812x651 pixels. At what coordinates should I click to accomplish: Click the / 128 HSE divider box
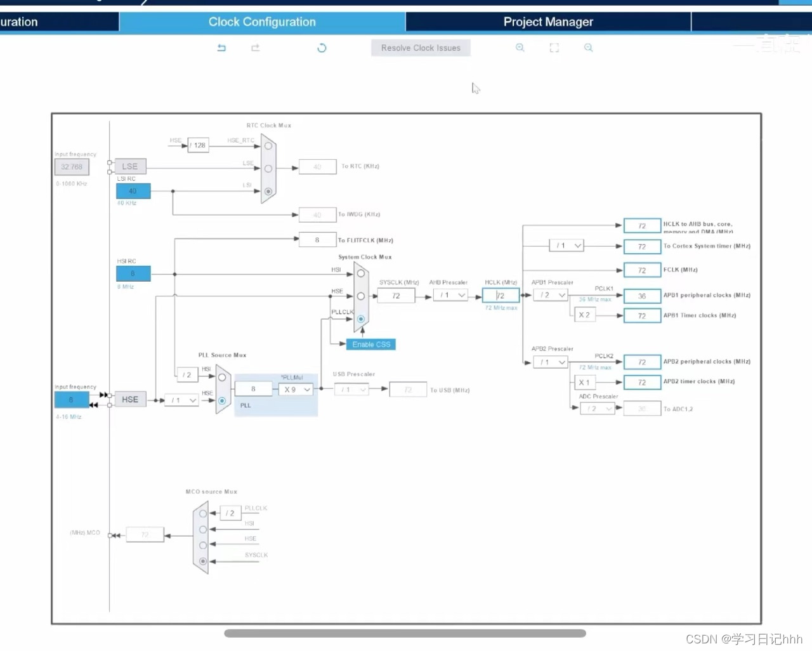(199, 145)
